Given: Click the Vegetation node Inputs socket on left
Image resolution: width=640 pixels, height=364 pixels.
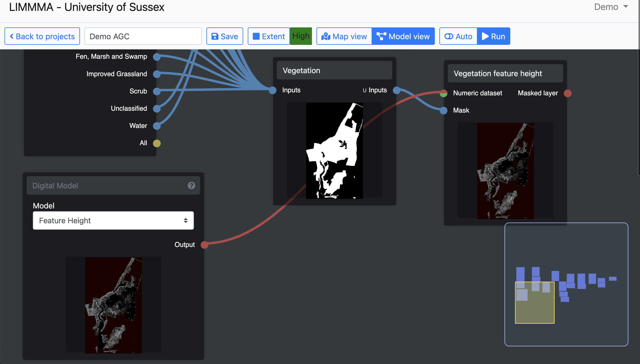Looking at the screenshot, I should (x=273, y=90).
